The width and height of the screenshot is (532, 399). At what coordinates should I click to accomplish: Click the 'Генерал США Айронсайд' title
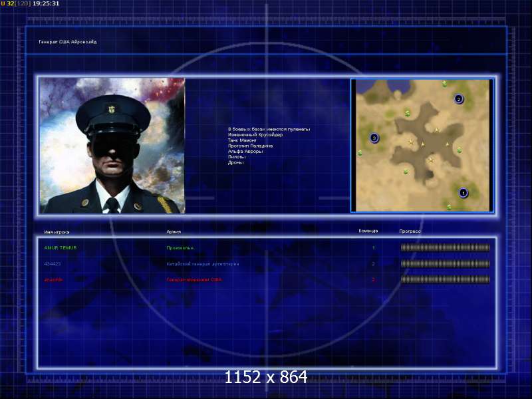(68, 42)
